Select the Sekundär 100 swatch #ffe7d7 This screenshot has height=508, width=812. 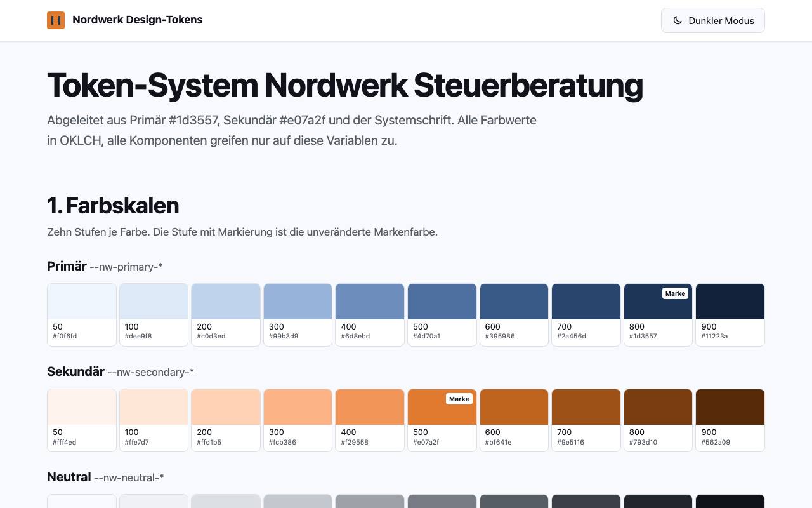point(154,420)
